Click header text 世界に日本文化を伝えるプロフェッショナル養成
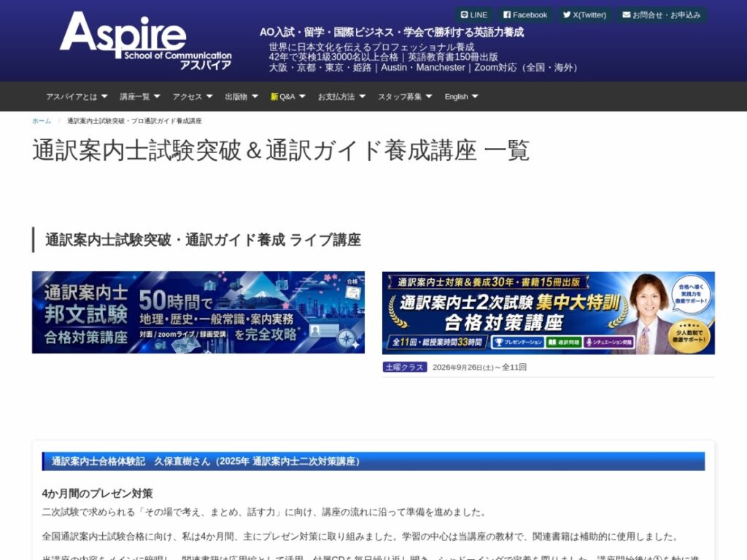 pos(371,47)
